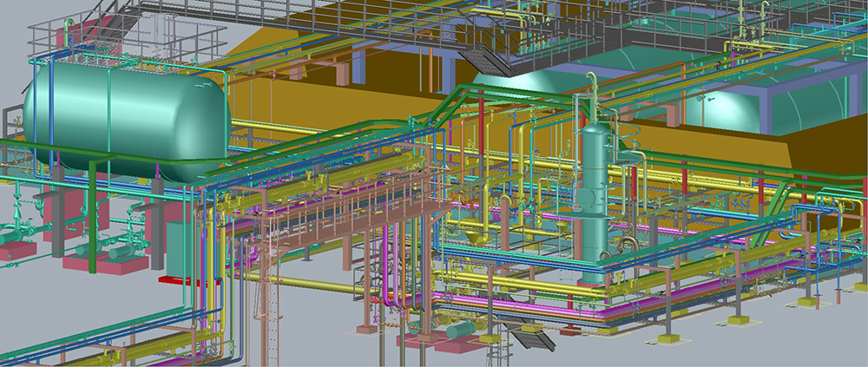Pick the yellow funnel-shaped strainer

[x=477, y=238]
